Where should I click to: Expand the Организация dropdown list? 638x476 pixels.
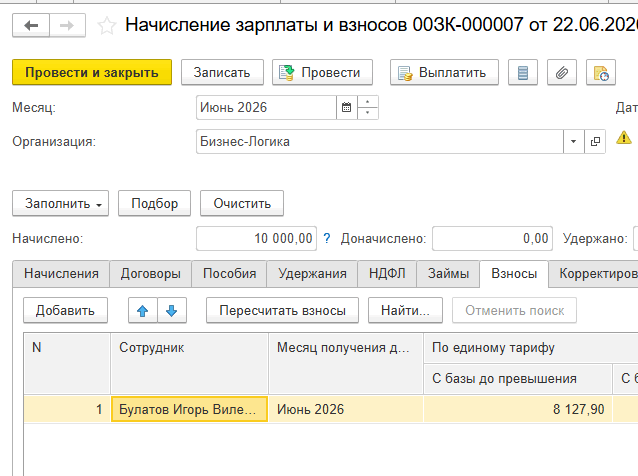[574, 142]
